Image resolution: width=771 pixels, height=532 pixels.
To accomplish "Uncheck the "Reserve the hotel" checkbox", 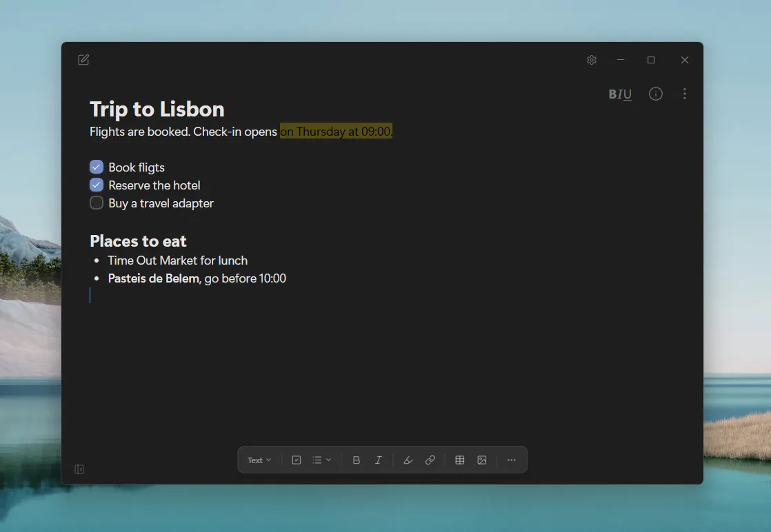I will point(97,185).
